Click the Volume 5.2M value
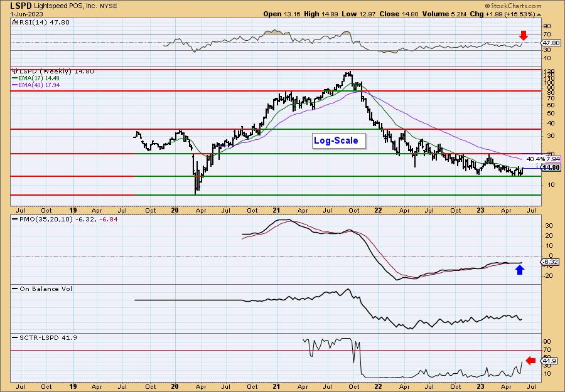Viewport: 565px width, 392px height. pos(444,14)
